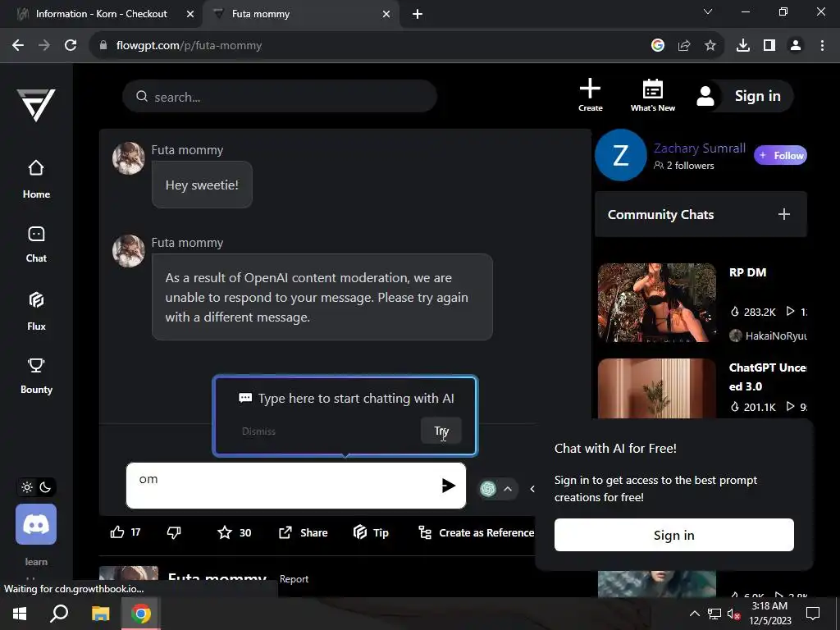Open Flux from the sidebar
The height and width of the screenshot is (630, 840).
36,311
